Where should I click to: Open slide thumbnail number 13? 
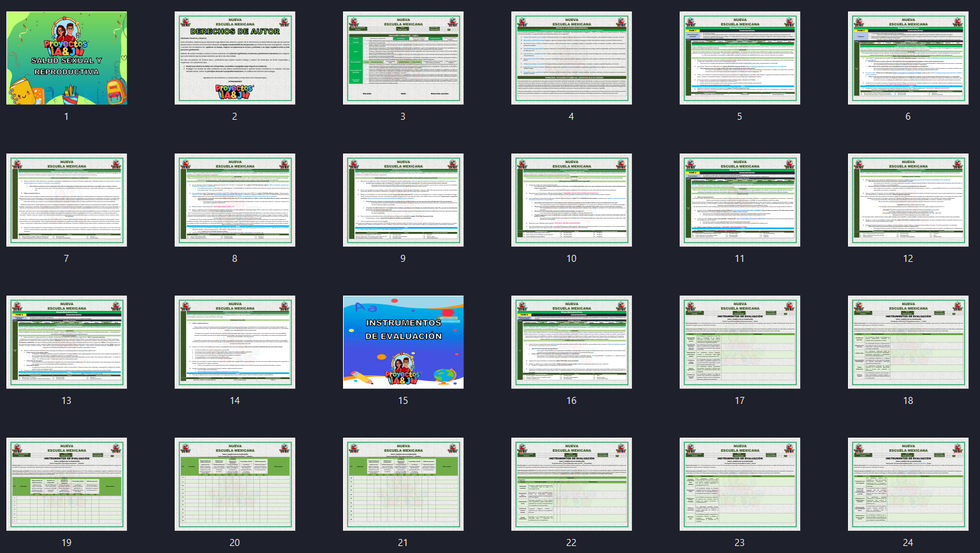(66, 342)
